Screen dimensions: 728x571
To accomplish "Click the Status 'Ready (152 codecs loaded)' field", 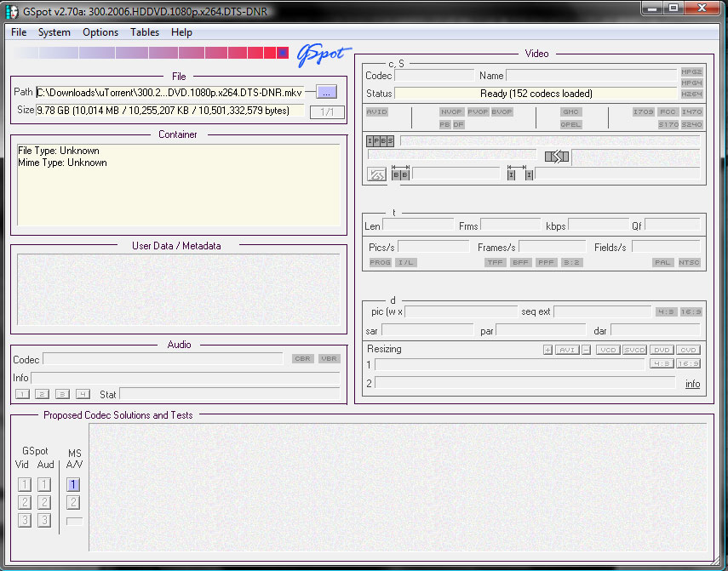I will point(536,94).
